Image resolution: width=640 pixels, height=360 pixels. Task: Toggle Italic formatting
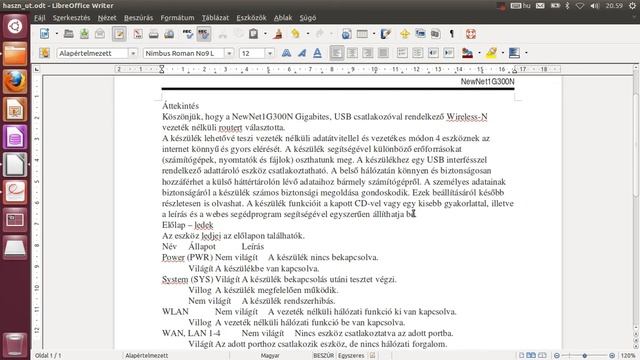pos(302,53)
